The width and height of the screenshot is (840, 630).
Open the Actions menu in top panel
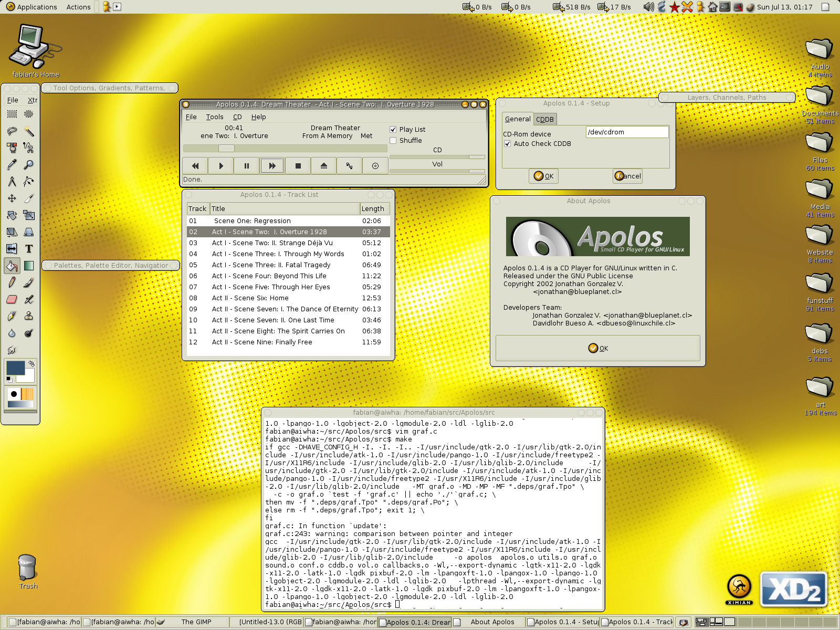(x=78, y=7)
